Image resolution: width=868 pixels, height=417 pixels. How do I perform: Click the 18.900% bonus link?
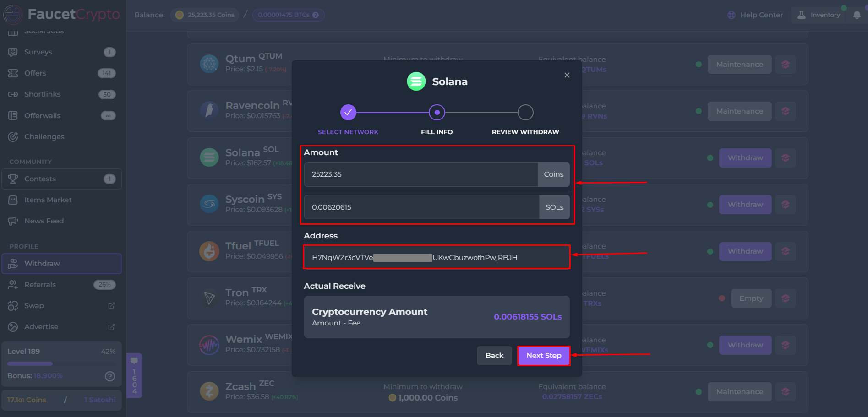[48, 376]
